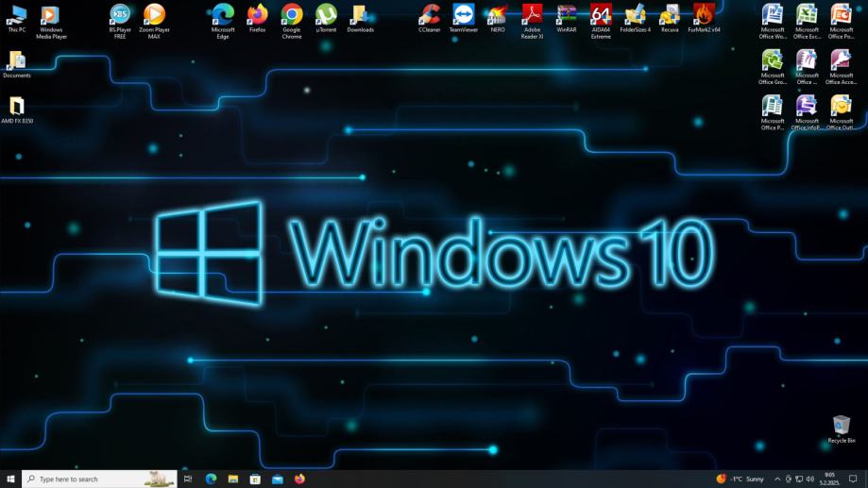Open Adobe Reader XI shortcut
The image size is (868, 488).
(x=532, y=22)
